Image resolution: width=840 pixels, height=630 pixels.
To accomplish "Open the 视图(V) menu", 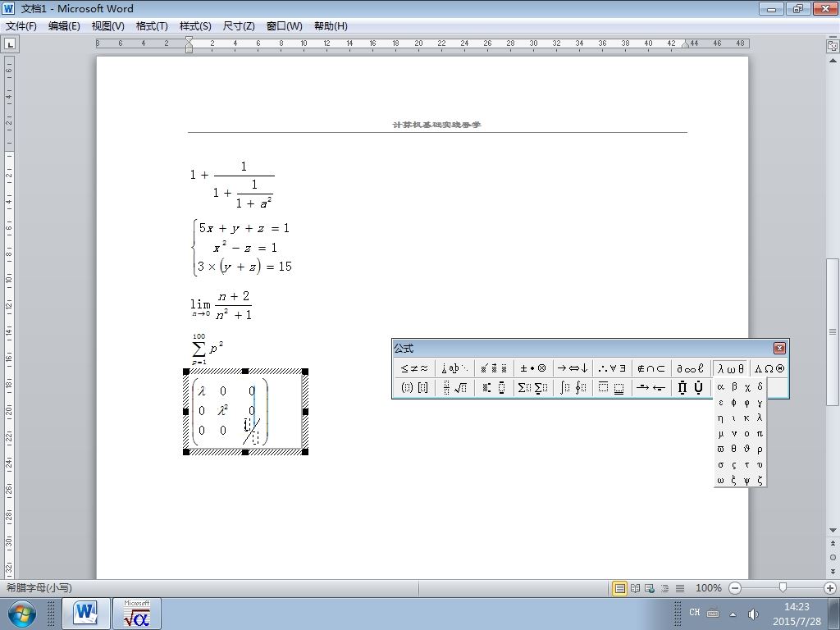I will (x=107, y=26).
